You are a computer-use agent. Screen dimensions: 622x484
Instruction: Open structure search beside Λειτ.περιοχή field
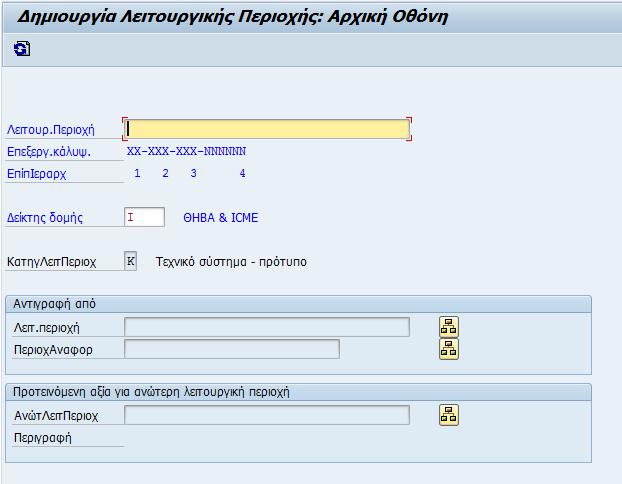tap(449, 327)
